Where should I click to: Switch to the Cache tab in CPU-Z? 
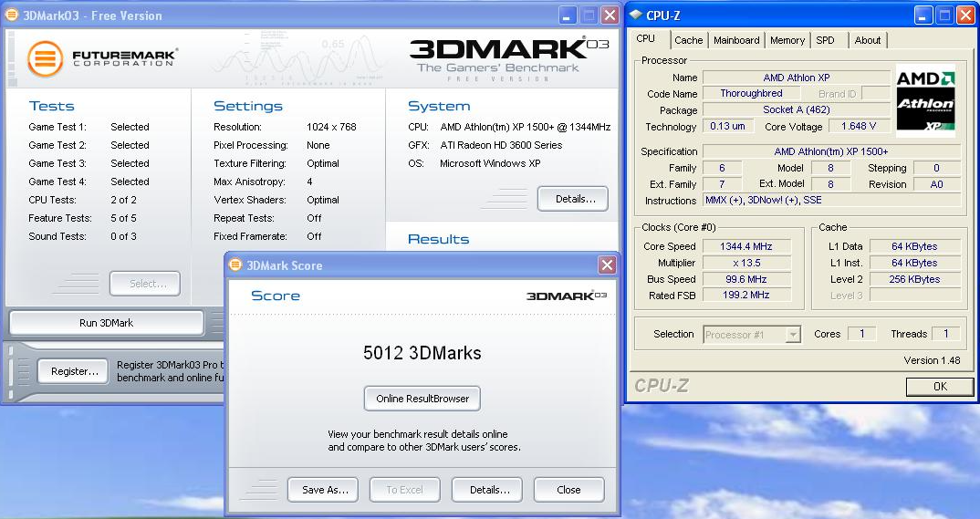[688, 40]
